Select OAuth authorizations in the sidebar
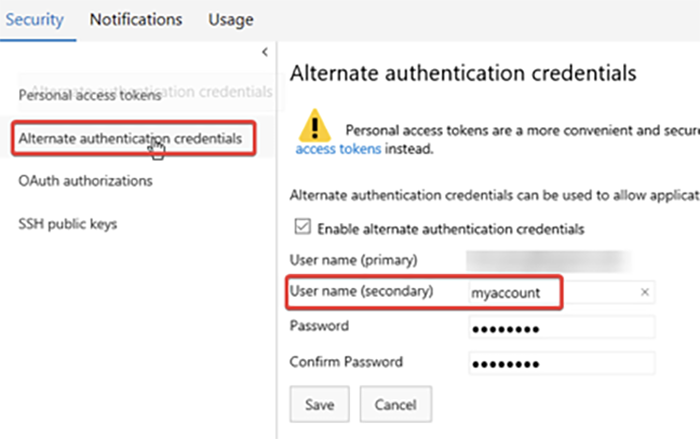Screen dimensions: 700x439 pyautogui.click(x=85, y=181)
